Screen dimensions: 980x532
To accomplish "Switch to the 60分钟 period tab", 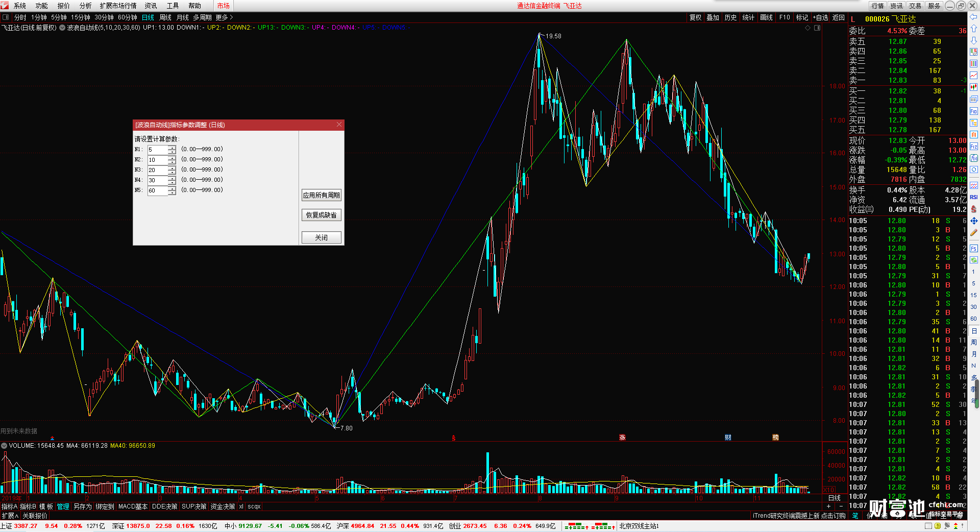I will point(128,17).
